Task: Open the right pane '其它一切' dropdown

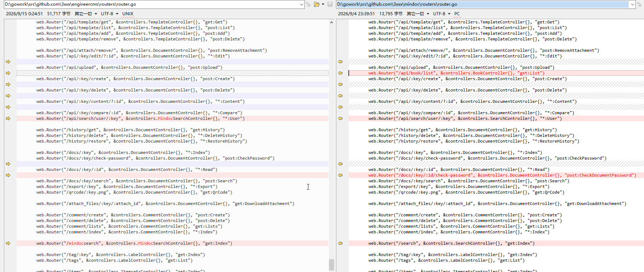Action: [418, 14]
